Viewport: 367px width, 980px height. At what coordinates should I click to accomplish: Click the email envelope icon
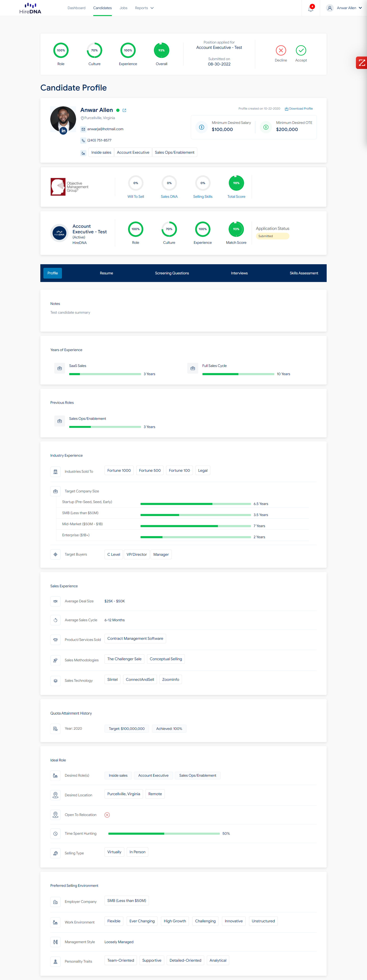click(83, 129)
